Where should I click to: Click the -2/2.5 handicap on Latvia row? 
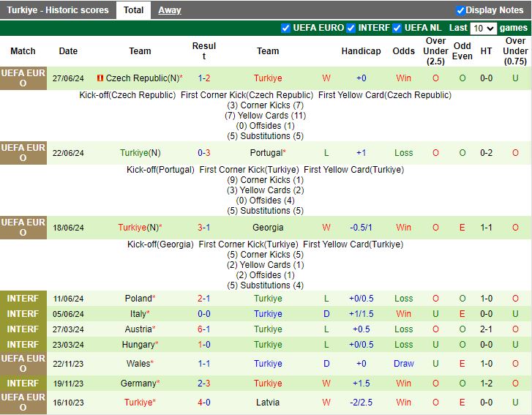(361, 402)
